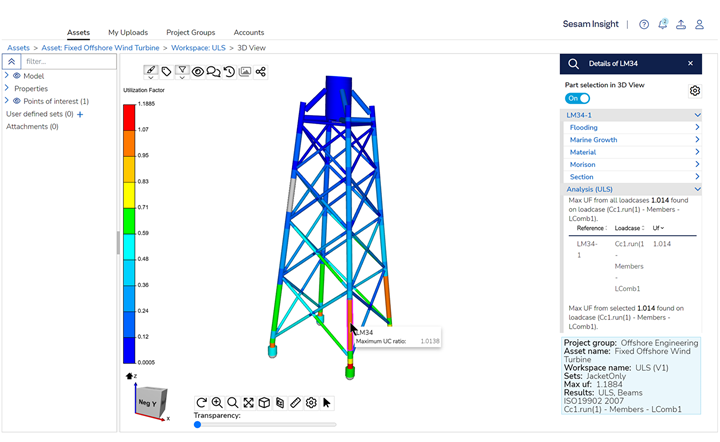Click the Transparency slider handle
This screenshot has width=720, height=442.
tap(197, 425)
